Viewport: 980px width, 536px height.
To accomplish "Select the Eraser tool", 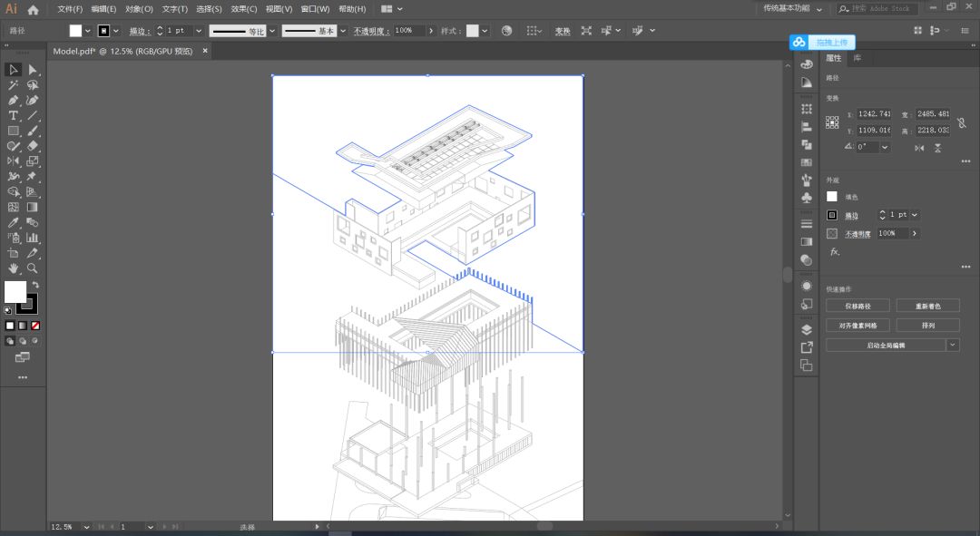I will [33, 146].
